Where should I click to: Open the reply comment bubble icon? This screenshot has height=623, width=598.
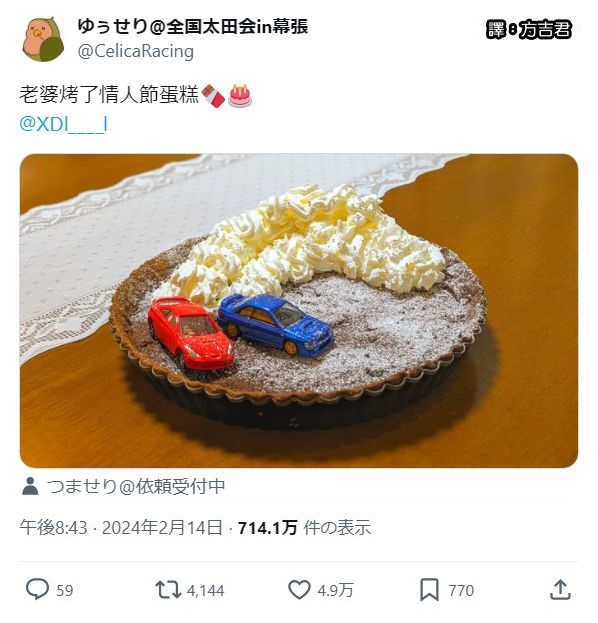coord(37,589)
